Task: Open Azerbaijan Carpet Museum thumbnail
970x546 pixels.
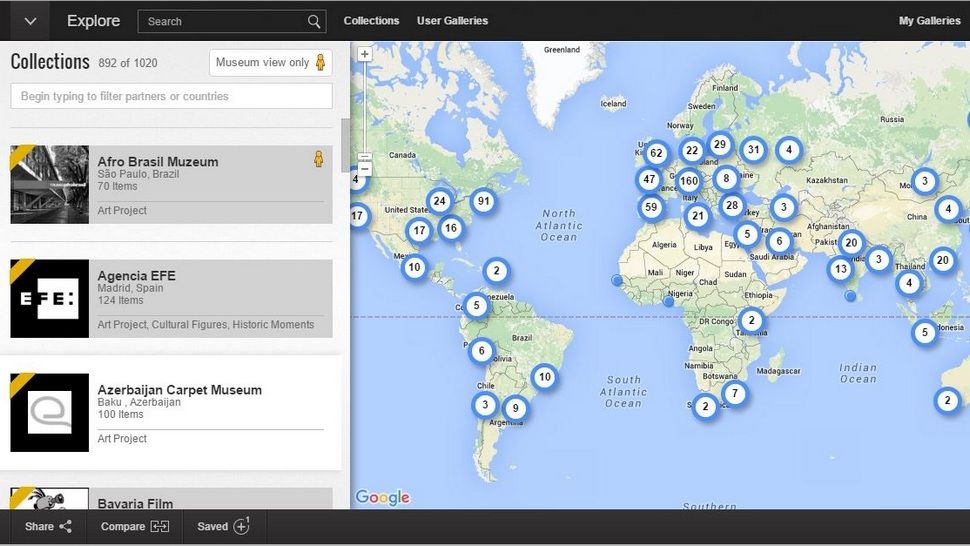Action: pos(49,412)
